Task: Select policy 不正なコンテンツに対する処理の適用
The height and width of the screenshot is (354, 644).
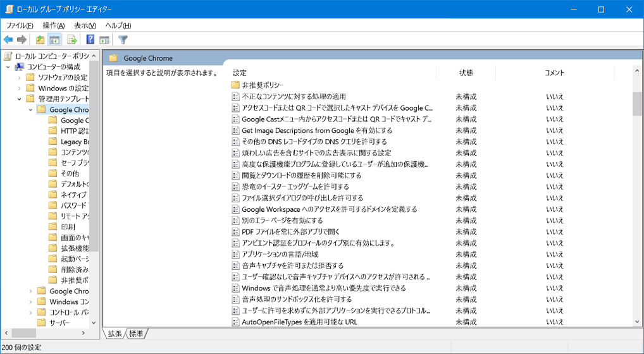Action: coord(294,97)
